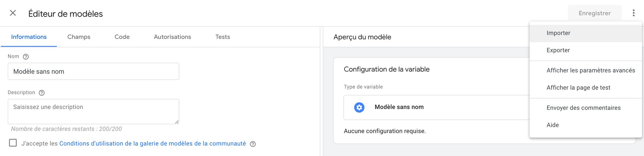Click the help icon next to Nom

26,57
